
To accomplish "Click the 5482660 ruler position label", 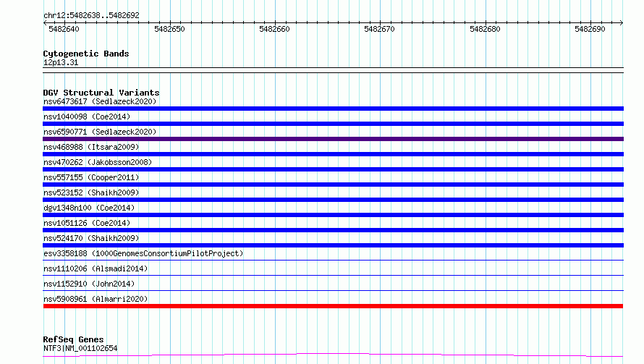I will (274, 29).
